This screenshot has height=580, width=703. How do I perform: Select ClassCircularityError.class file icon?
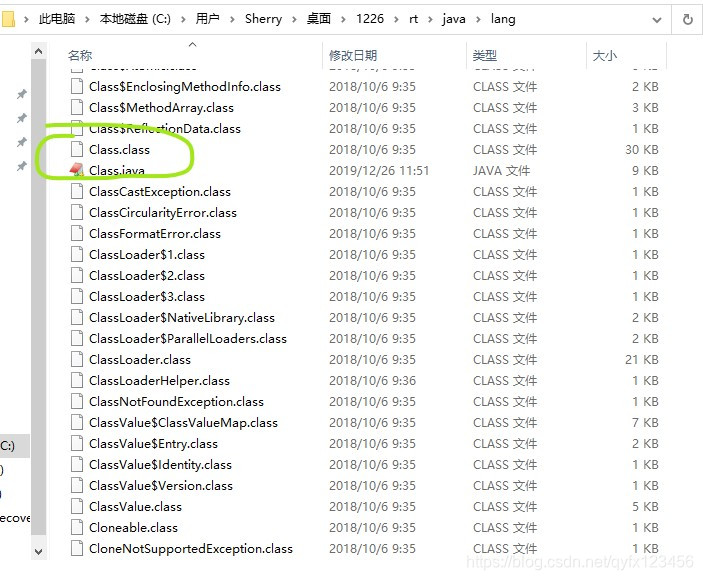point(77,212)
